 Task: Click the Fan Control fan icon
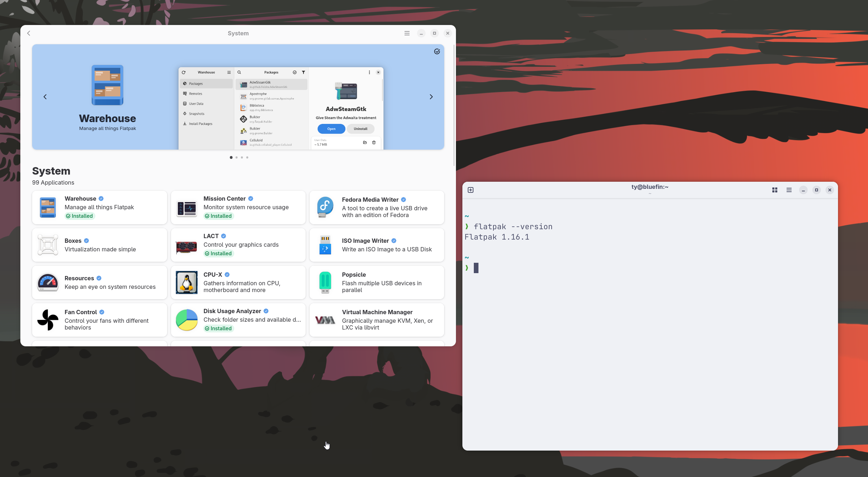point(48,320)
